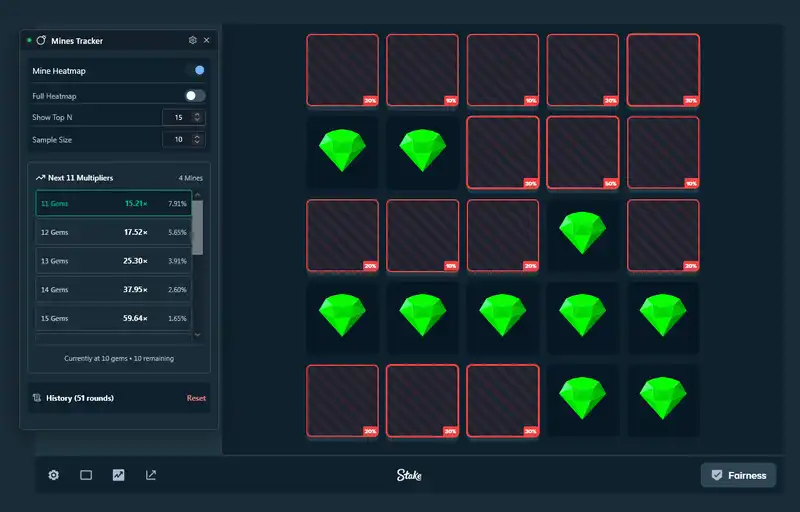Click the Stake logo
Image resolution: width=800 pixels, height=512 pixels.
click(x=409, y=475)
